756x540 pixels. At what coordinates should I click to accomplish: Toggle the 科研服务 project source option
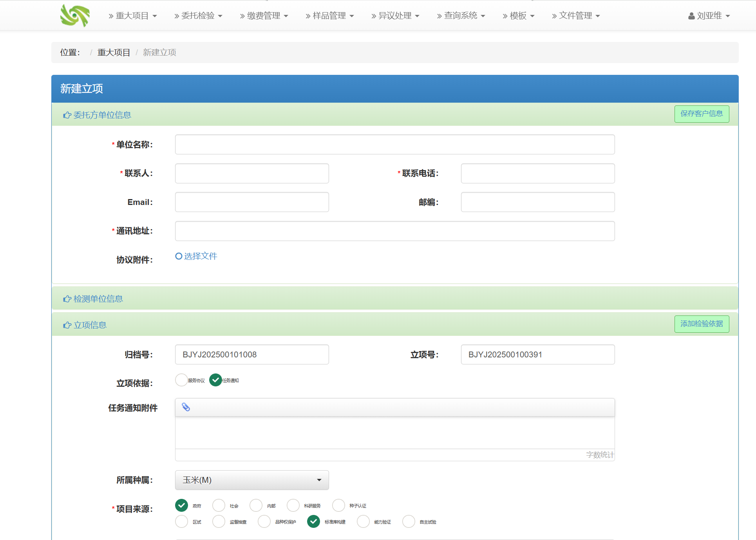coord(293,505)
